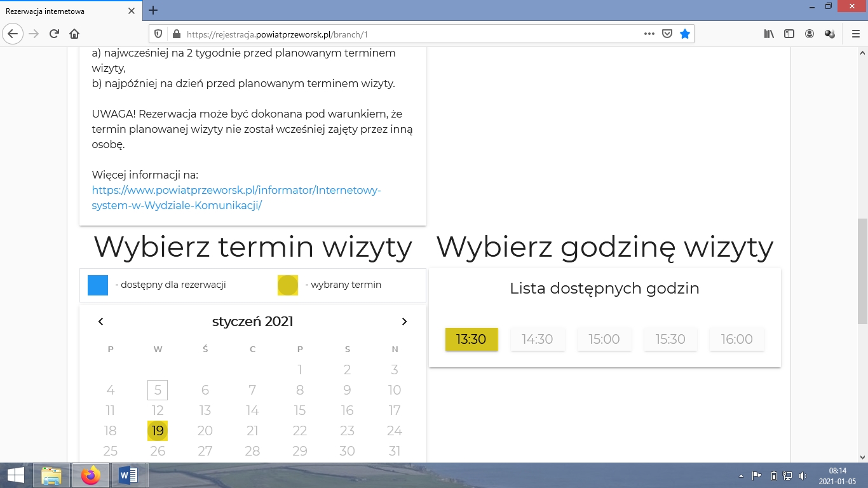The width and height of the screenshot is (868, 488).
Task: Select the 13:30 time slot
Action: [471, 339]
